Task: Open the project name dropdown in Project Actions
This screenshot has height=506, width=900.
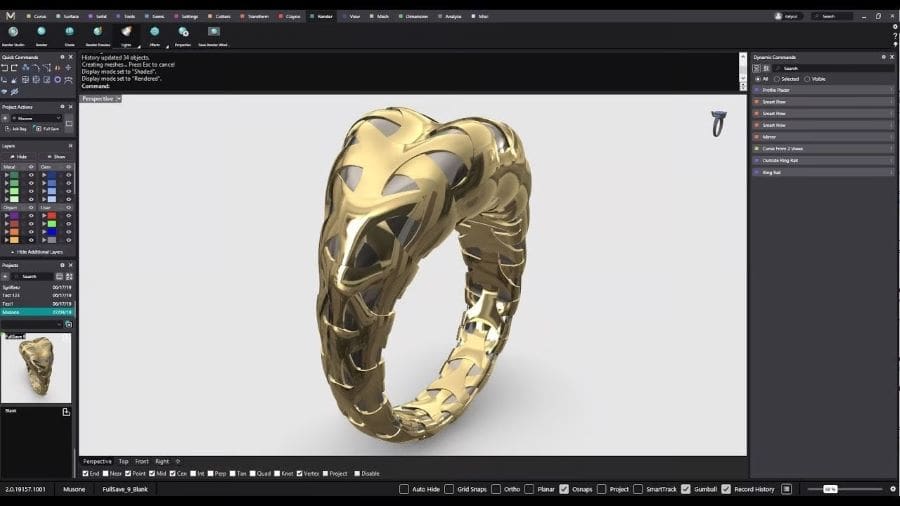Action: click(36, 118)
